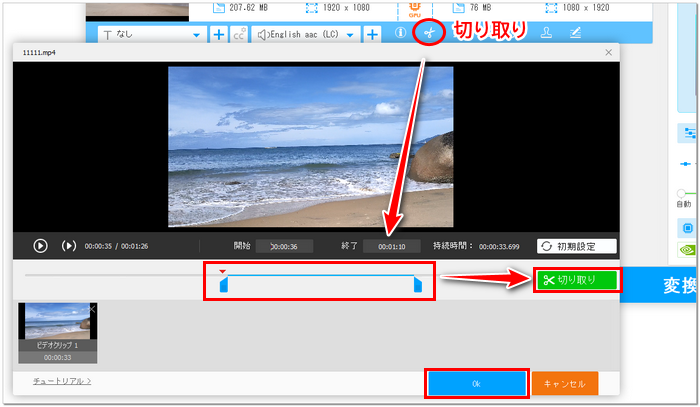Click the play-segment button beside play
Screen dimensions: 700x407
(69, 246)
